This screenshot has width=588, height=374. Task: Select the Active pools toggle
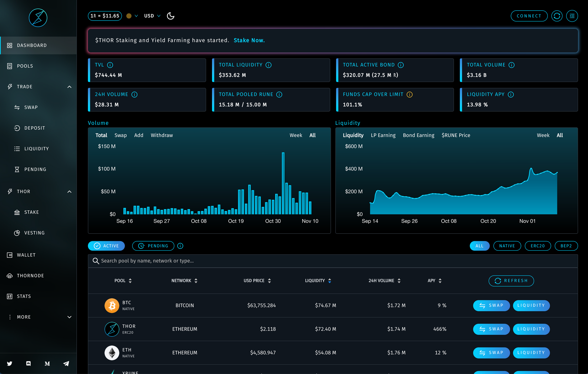[106, 246]
